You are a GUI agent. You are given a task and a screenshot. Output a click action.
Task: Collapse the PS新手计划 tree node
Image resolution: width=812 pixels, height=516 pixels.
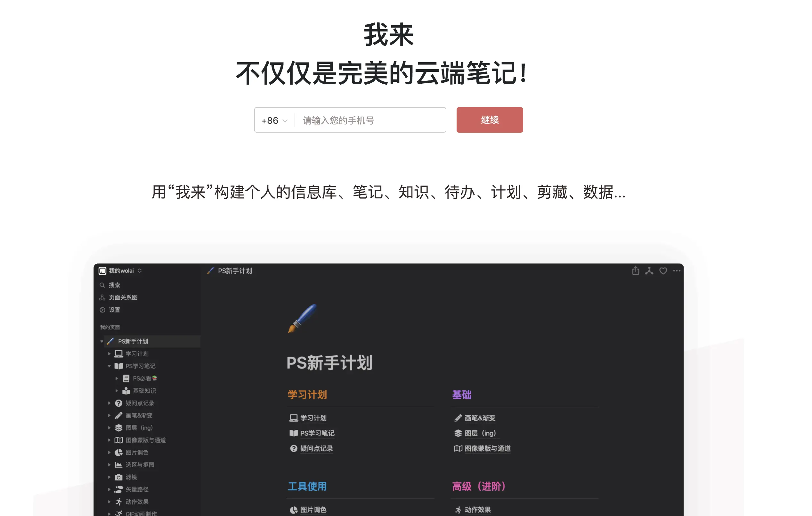pos(102,342)
